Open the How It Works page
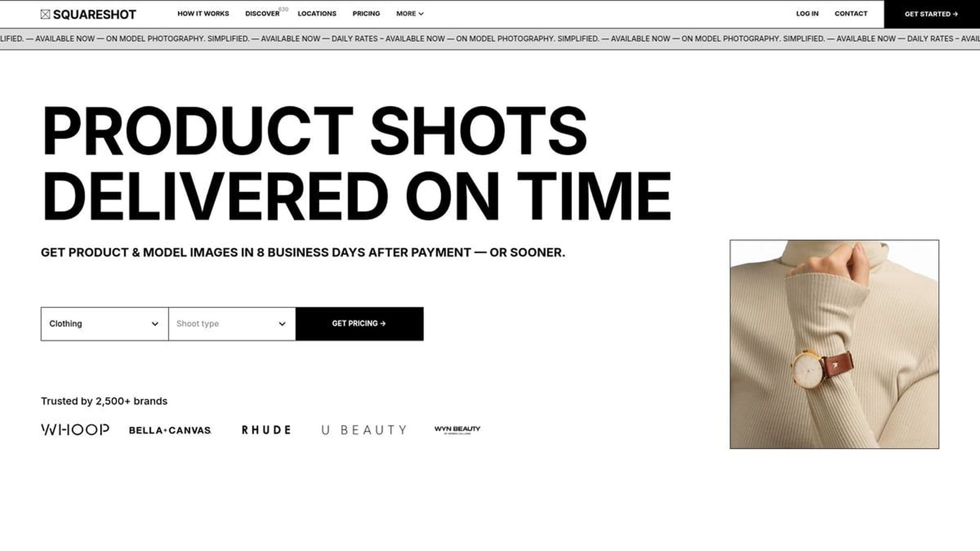 pyautogui.click(x=203, y=14)
